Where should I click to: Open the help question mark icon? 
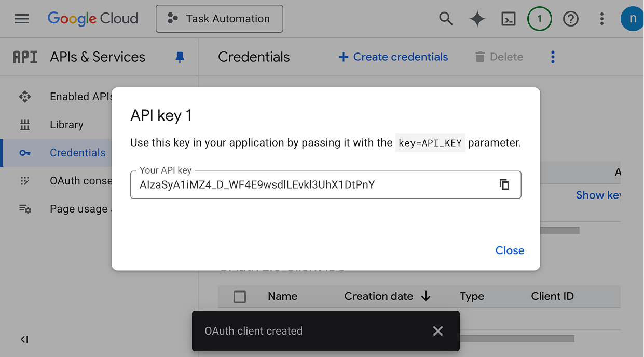coord(571,19)
